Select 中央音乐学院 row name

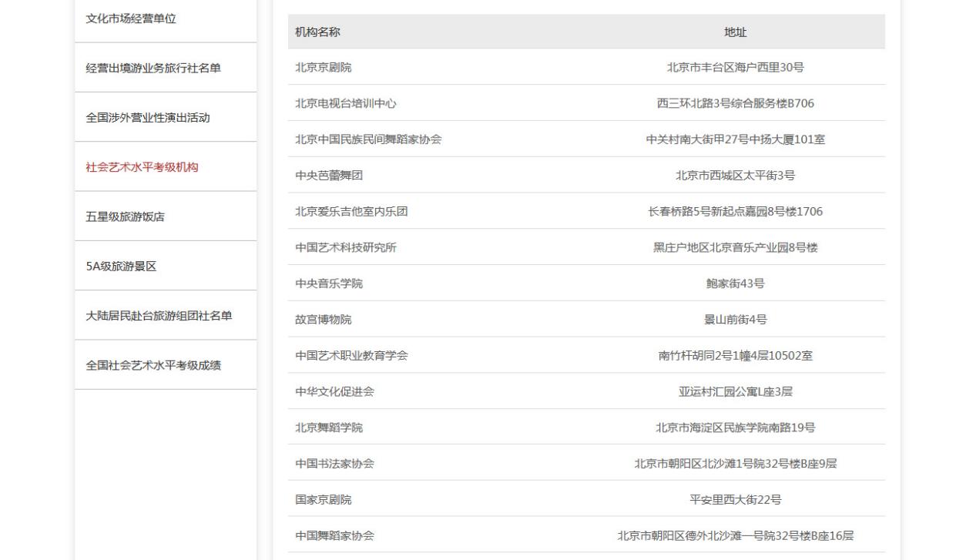coord(329,283)
